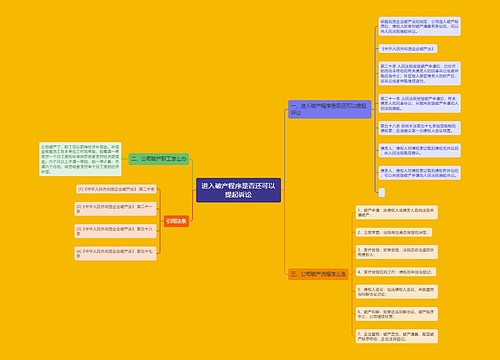Select step 3 案件受理 node
The height and width of the screenshot is (360, 500).
tap(396, 252)
